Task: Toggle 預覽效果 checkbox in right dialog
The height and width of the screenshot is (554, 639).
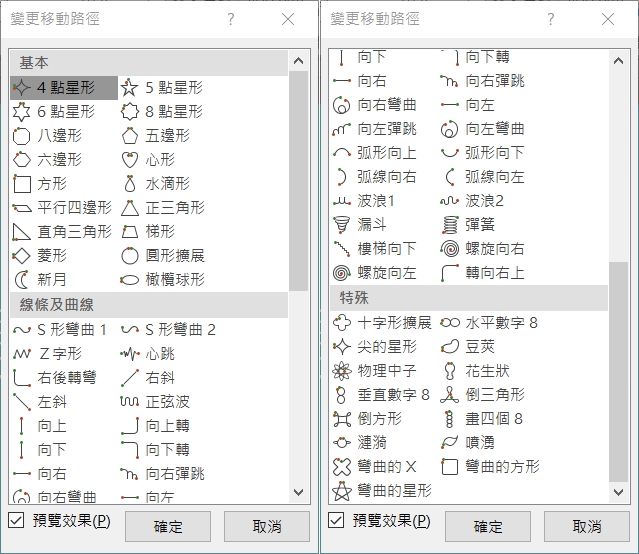Action: (336, 521)
